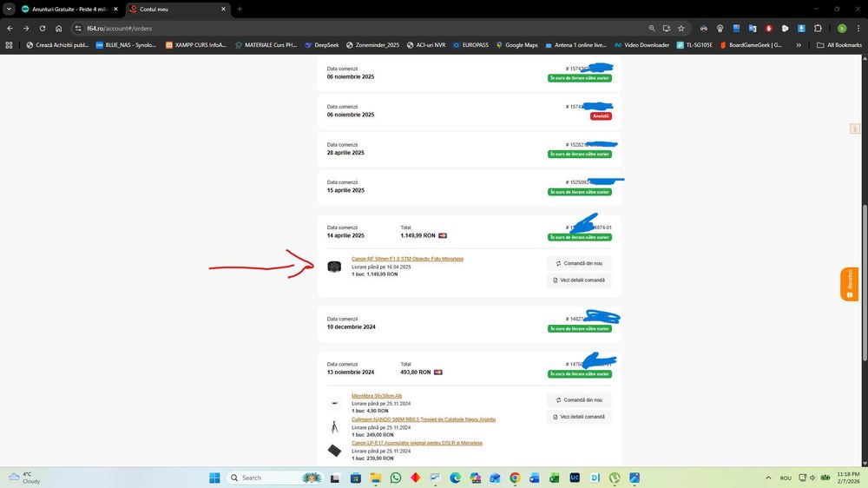Open uTorrent from the taskbar

(615, 478)
